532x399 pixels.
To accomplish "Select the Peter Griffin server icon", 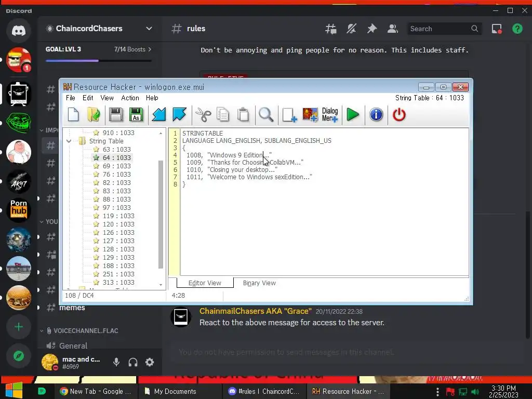I will click(19, 152).
